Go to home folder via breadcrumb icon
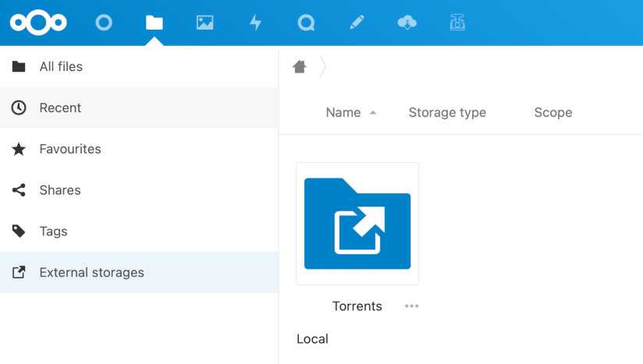The width and height of the screenshot is (643, 364). [300, 67]
